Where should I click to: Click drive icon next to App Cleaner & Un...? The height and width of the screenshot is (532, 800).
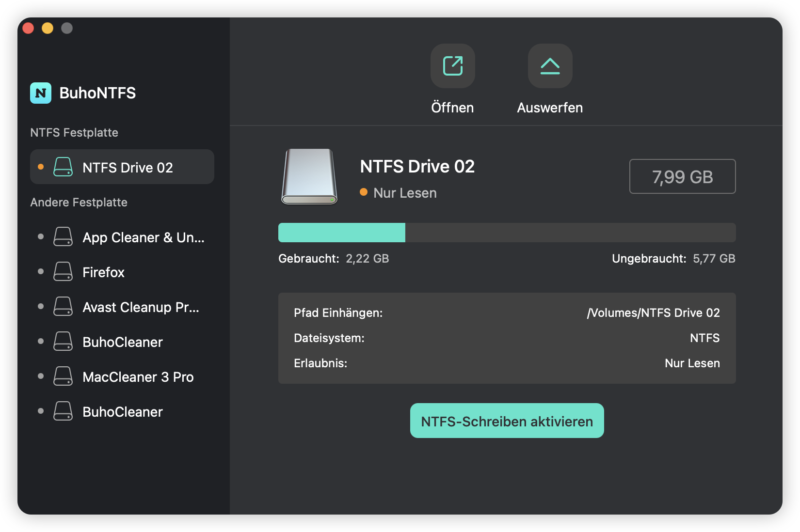(63, 237)
